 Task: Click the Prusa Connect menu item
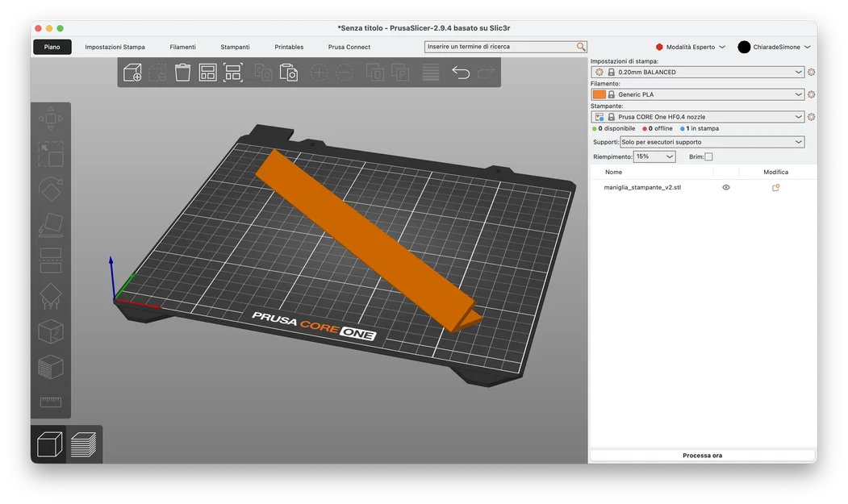349,47
